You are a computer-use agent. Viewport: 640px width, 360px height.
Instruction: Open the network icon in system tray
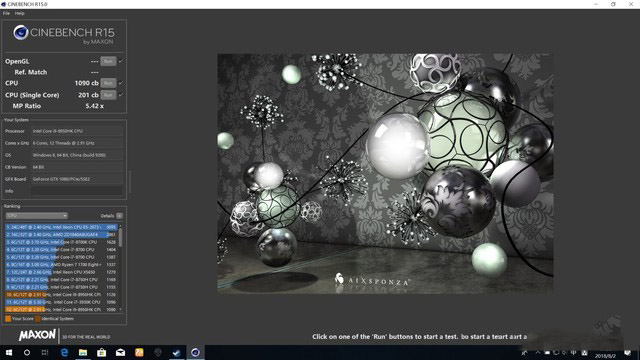(x=556, y=353)
